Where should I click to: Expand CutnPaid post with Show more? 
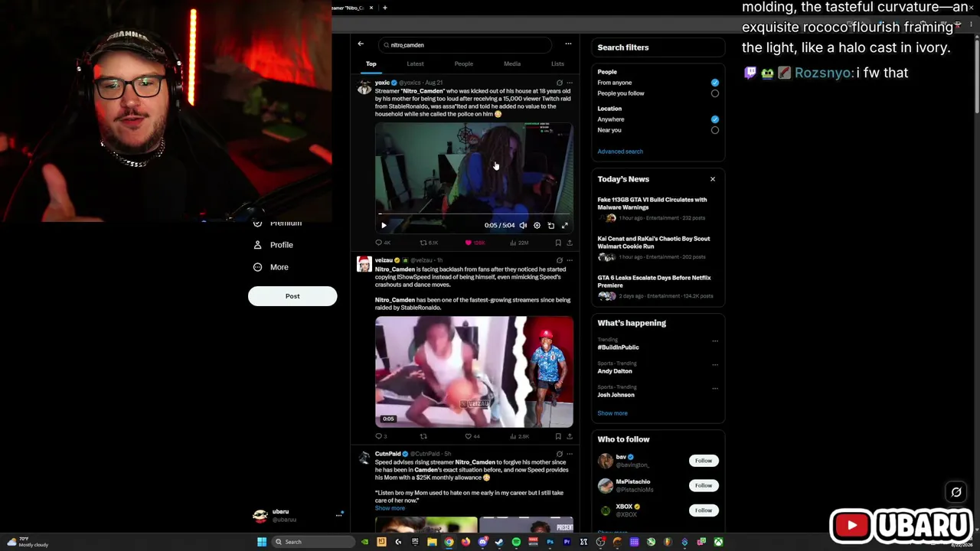pyautogui.click(x=390, y=508)
